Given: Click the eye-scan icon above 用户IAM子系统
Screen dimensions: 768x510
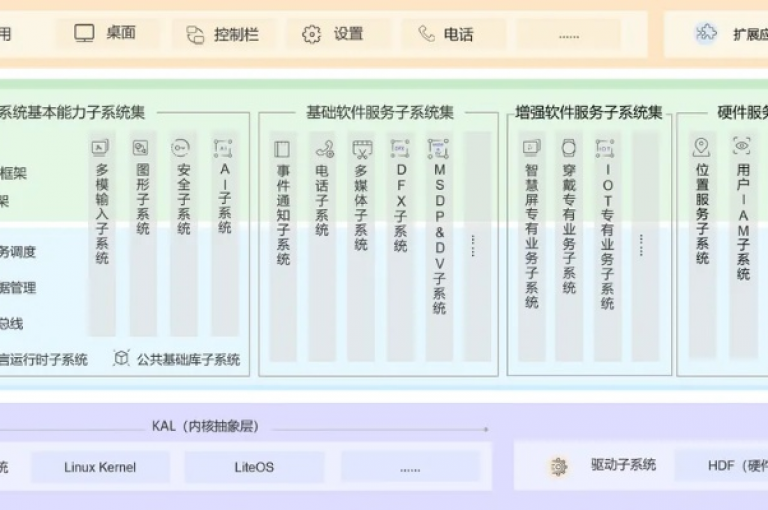Looking at the screenshot, I should (x=742, y=146).
